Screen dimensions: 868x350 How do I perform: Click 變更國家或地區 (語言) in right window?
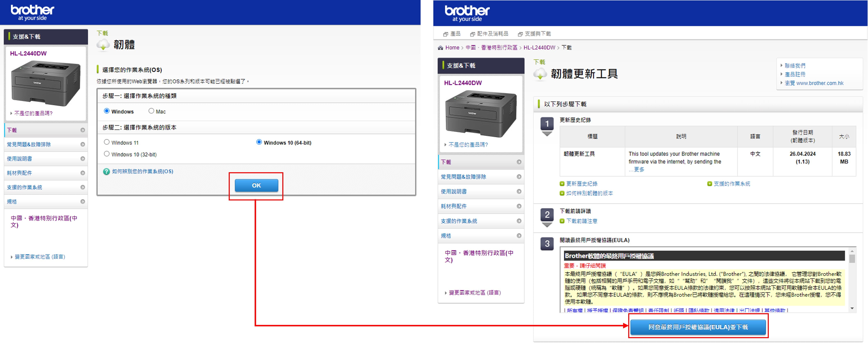(x=475, y=293)
